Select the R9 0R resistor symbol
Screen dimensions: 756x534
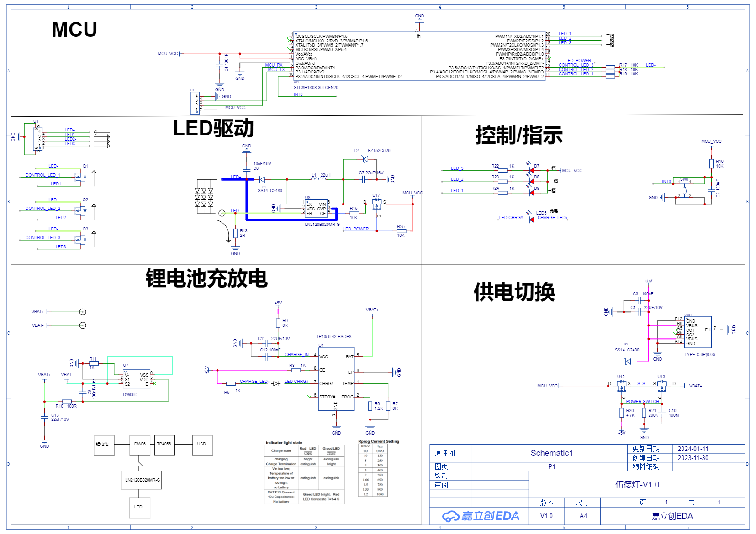tap(278, 323)
